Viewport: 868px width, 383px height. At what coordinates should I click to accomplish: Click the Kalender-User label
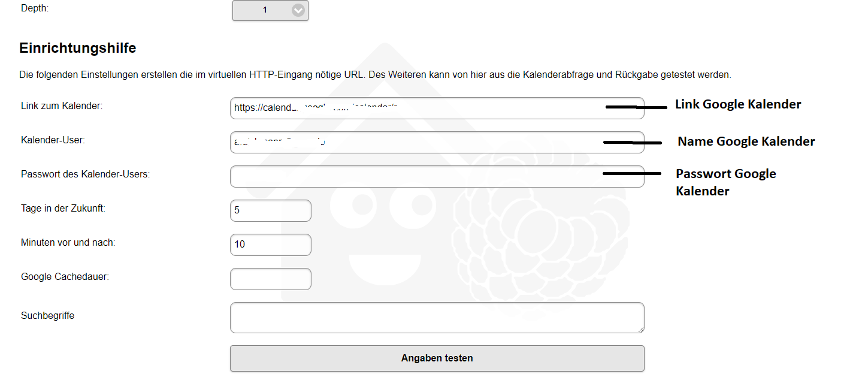click(x=53, y=140)
